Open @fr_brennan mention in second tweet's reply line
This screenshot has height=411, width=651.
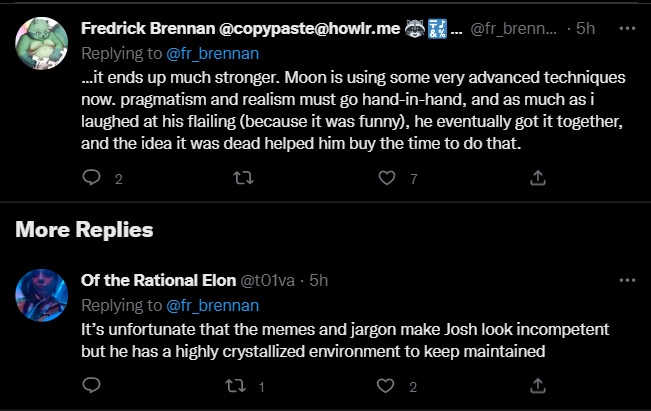pos(212,304)
